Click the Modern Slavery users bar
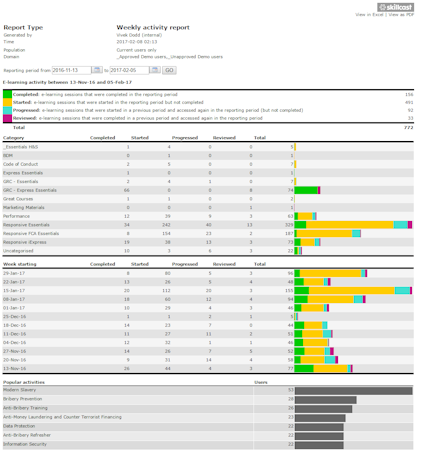The image size is (421, 450). [354, 391]
